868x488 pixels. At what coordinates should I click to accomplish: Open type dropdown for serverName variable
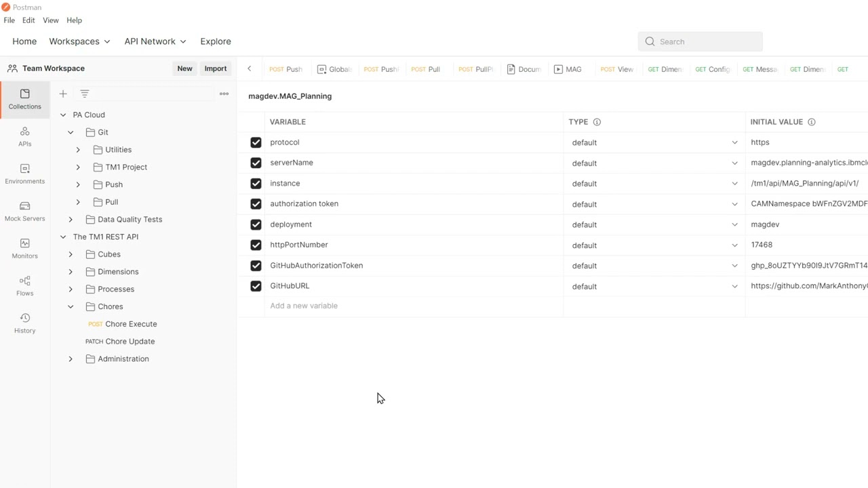(x=734, y=163)
